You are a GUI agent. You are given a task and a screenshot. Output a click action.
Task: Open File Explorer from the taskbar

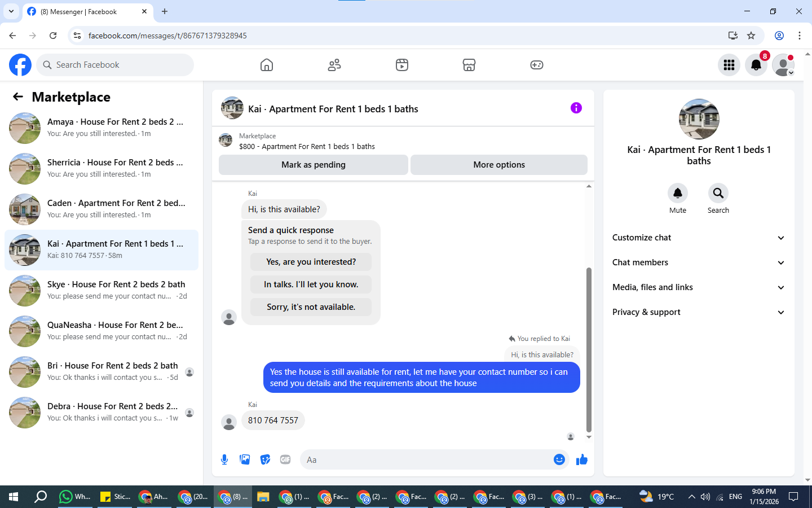[x=263, y=497]
